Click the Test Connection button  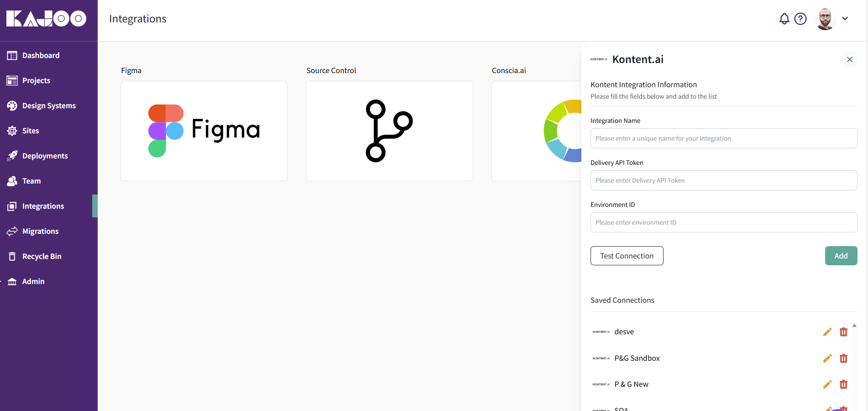pyautogui.click(x=627, y=256)
